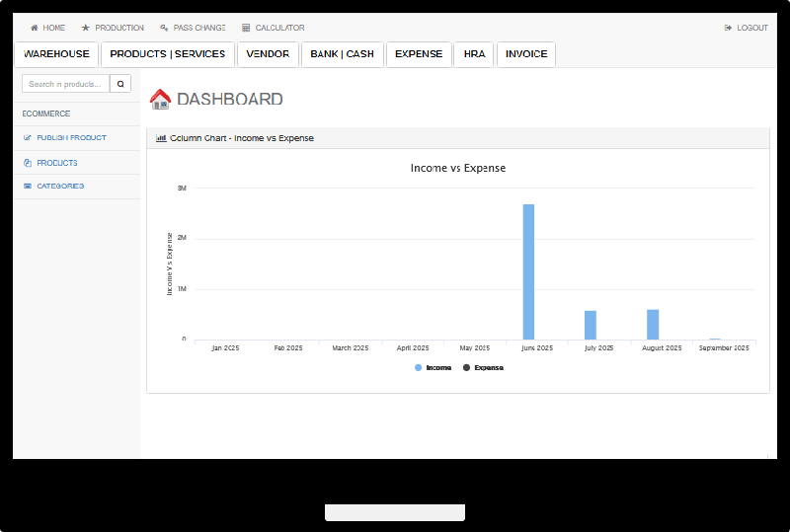This screenshot has width=790, height=532.
Task: Open the Vendor tab
Action: point(268,54)
